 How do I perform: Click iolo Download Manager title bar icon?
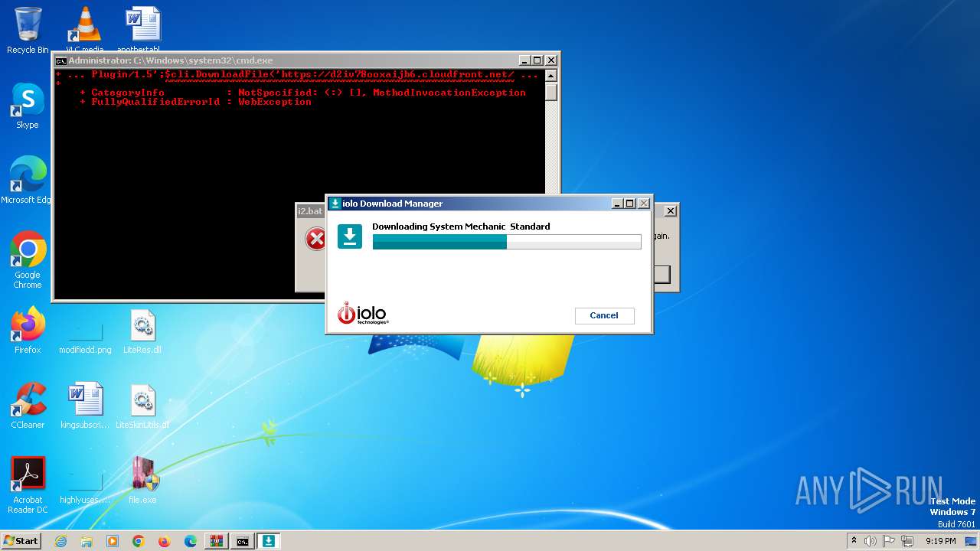pos(335,204)
